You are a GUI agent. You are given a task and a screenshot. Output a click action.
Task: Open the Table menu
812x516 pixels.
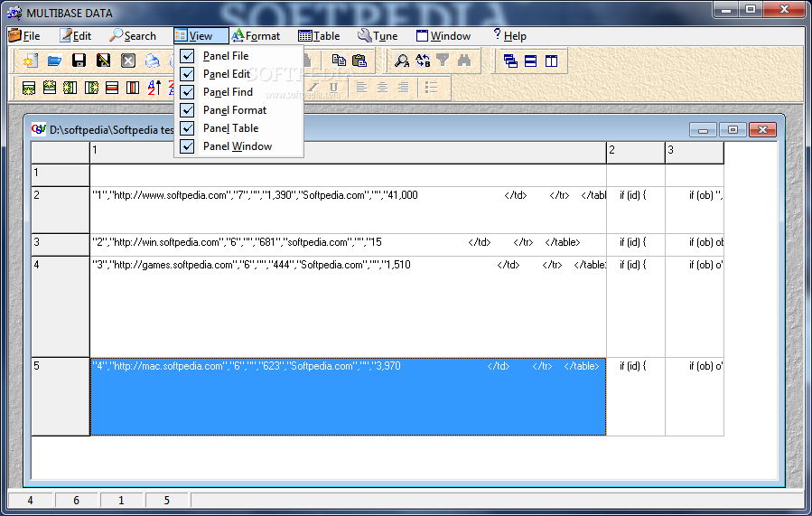click(320, 36)
